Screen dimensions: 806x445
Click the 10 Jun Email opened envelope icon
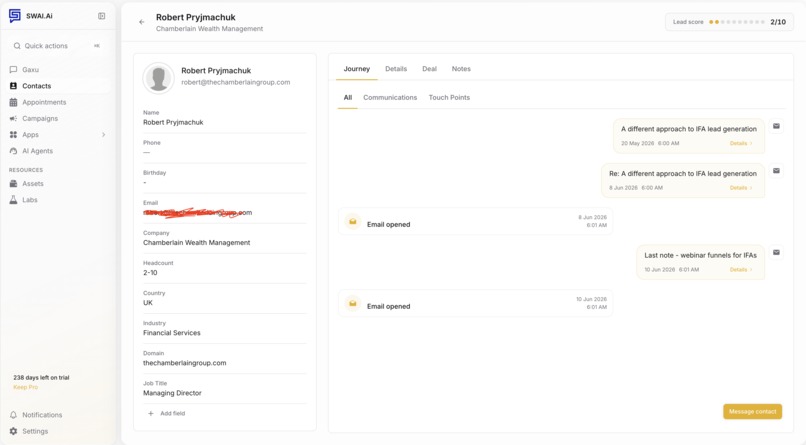pyautogui.click(x=353, y=304)
